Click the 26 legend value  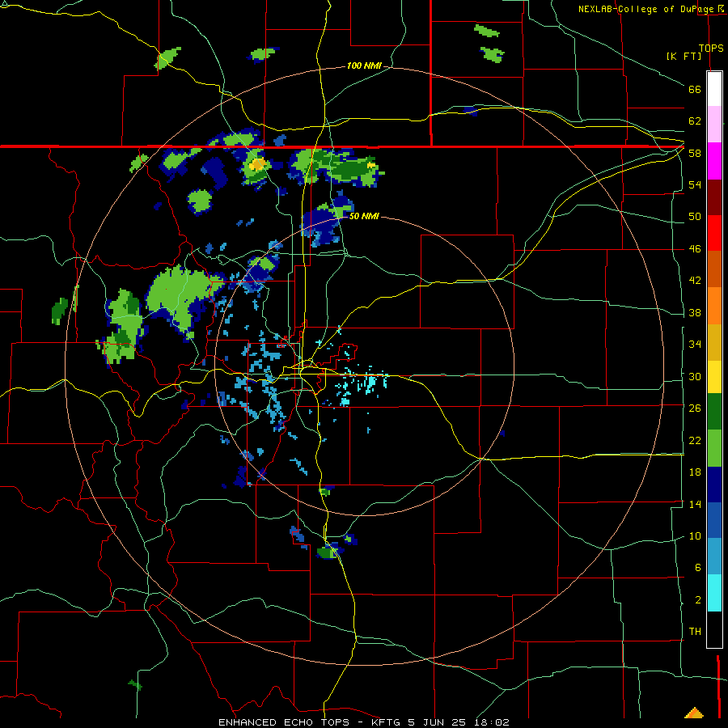[x=695, y=408]
